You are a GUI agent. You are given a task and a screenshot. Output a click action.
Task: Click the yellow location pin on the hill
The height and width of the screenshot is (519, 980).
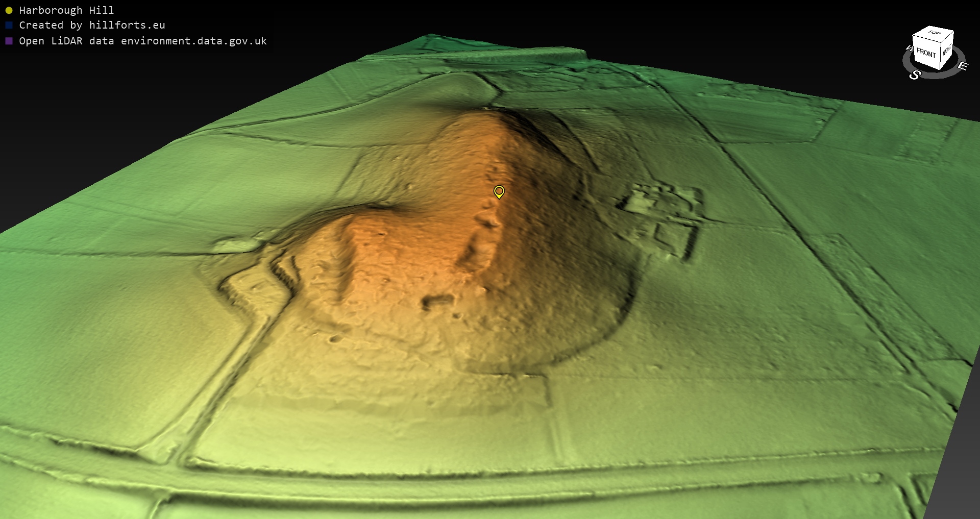499,191
